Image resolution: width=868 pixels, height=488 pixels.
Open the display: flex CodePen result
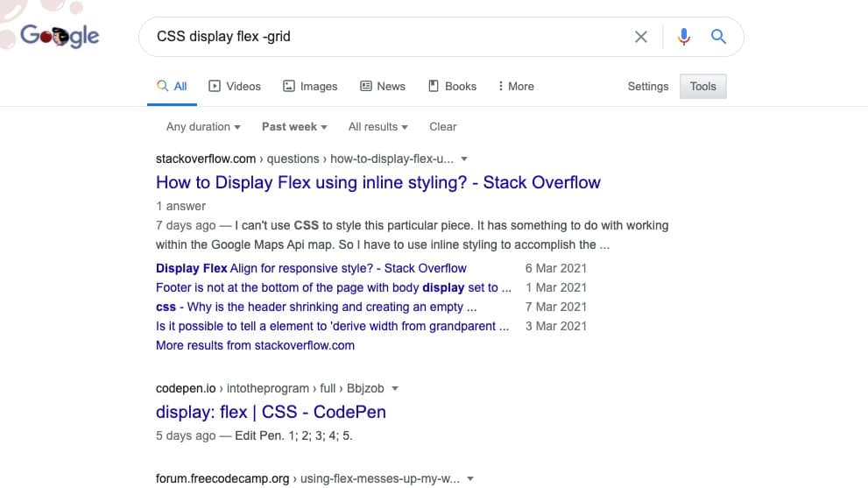click(x=271, y=412)
